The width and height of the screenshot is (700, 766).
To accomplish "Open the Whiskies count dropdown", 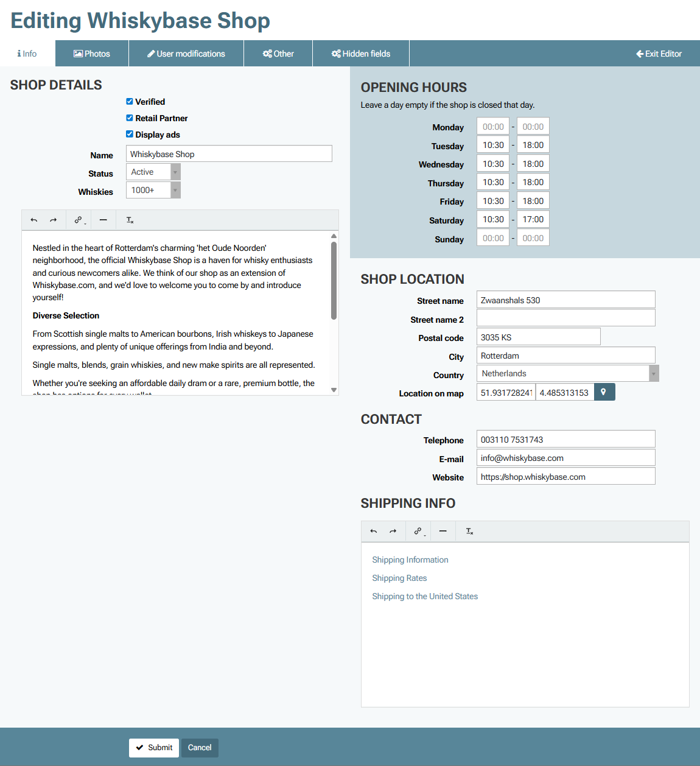I will (x=153, y=191).
